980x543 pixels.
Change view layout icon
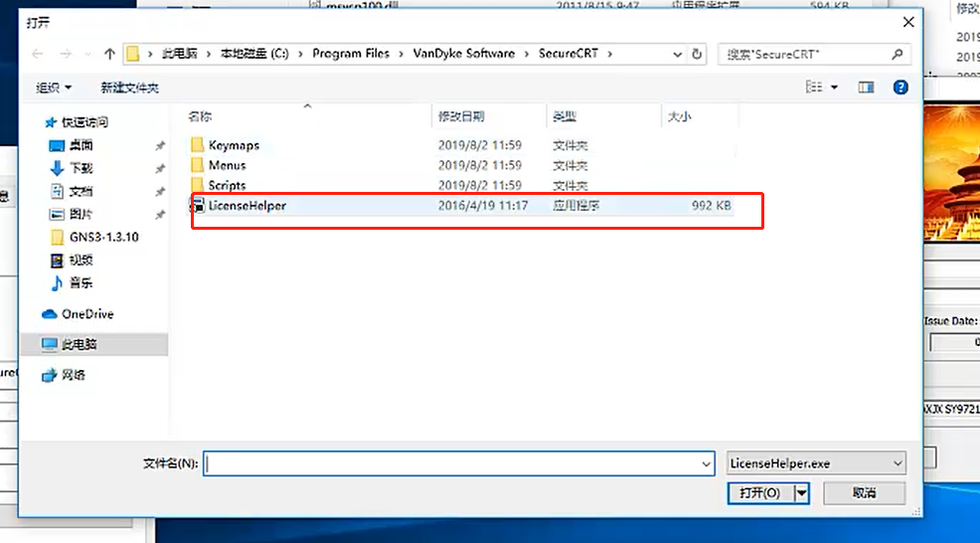(x=814, y=87)
